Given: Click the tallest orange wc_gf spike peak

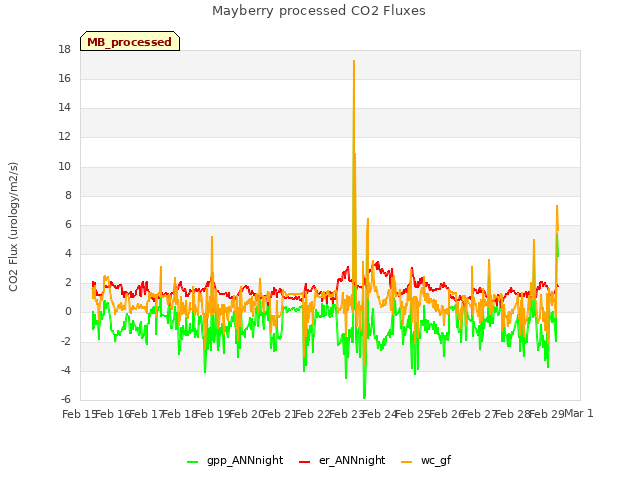Looking at the screenshot, I should coord(354,61).
